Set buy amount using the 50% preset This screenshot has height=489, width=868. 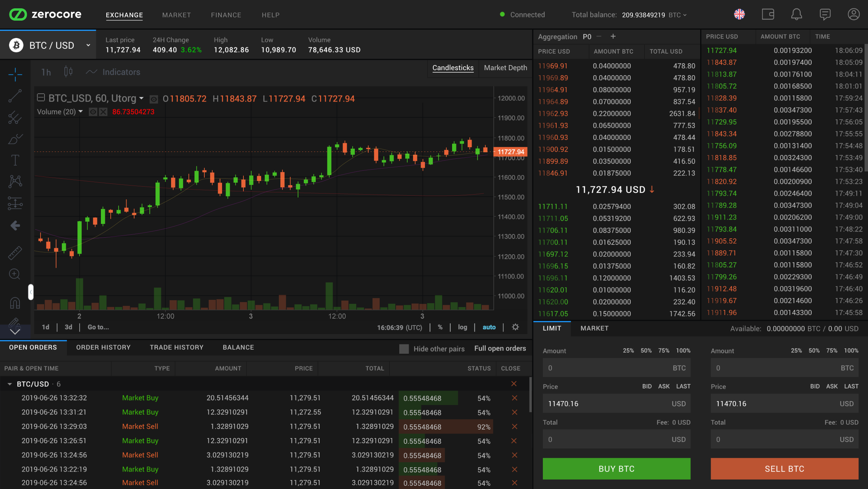pyautogui.click(x=646, y=350)
